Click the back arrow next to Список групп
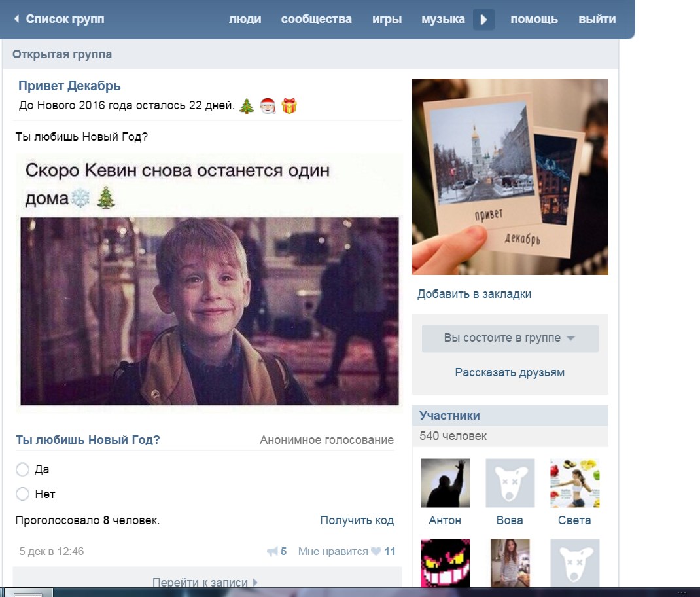700x597 pixels. coord(17,19)
